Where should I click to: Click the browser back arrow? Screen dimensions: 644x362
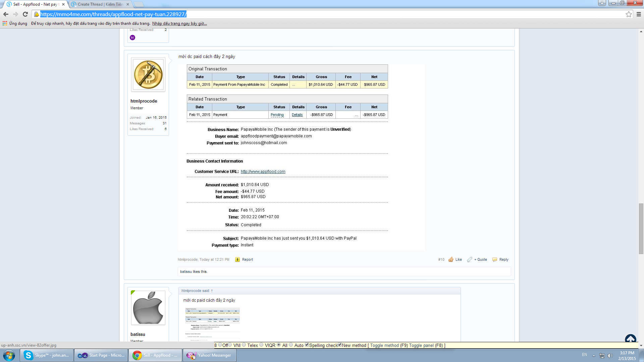coord(6,14)
